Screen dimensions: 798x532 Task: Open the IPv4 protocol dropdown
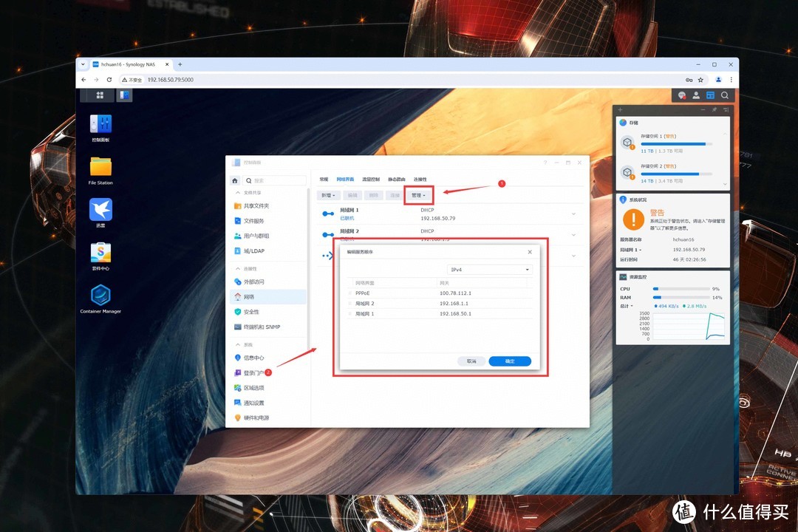click(489, 270)
